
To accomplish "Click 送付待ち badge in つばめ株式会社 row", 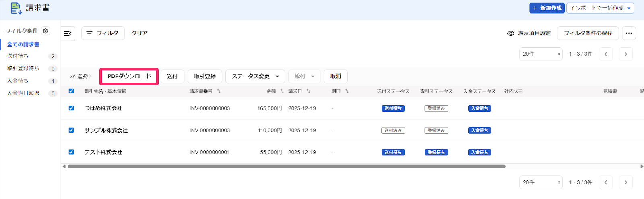I will coord(393,108).
